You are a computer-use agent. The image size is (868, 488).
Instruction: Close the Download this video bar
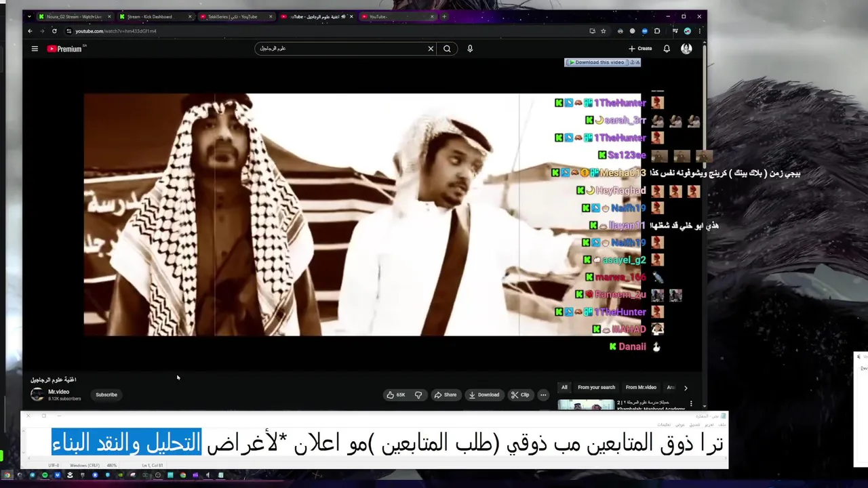[637, 62]
